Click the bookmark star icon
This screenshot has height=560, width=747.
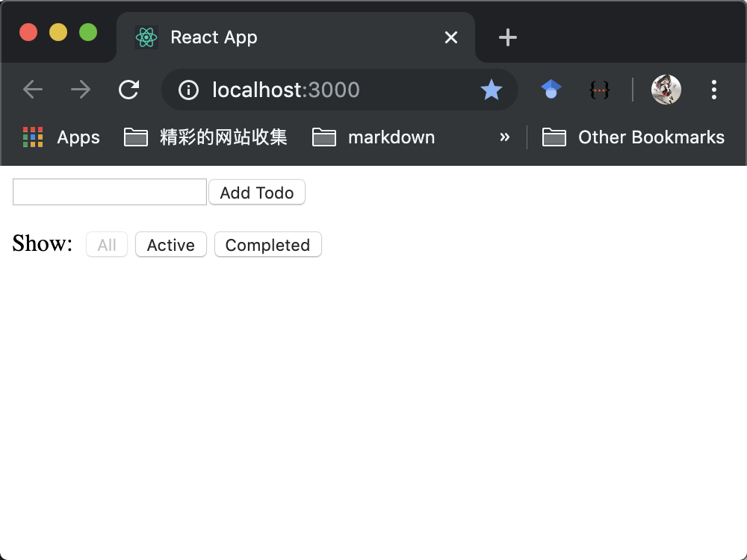click(x=491, y=90)
